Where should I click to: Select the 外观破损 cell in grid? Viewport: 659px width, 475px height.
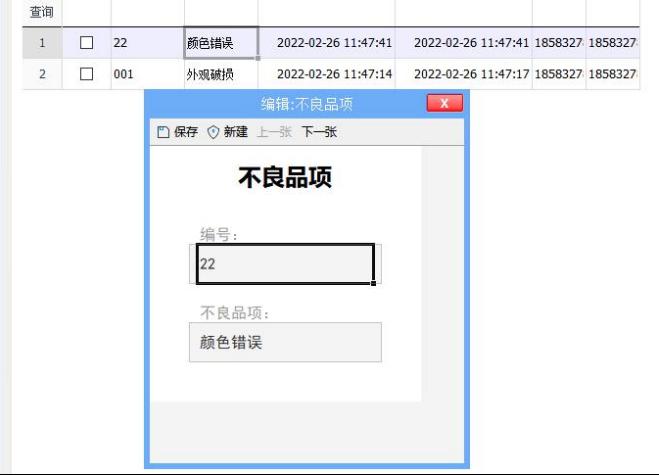221,74
